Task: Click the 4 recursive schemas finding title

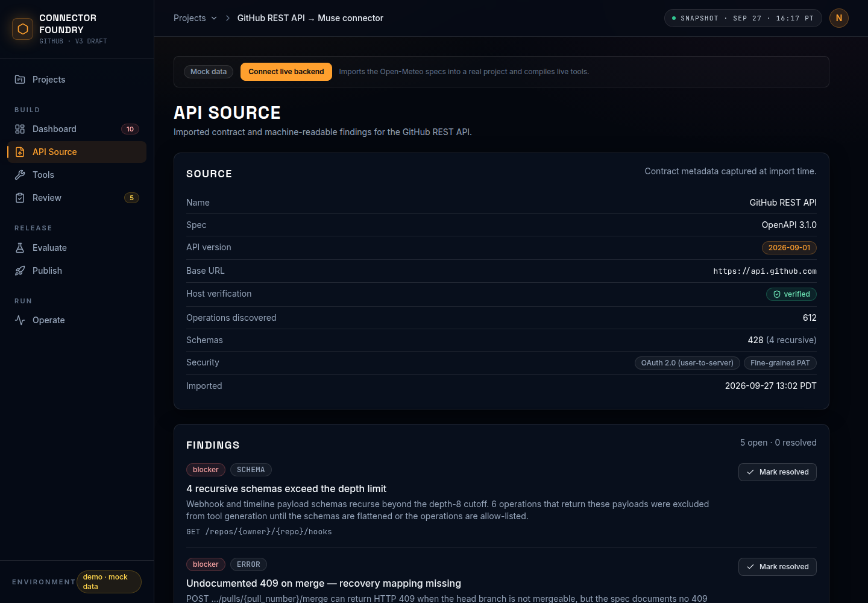Action: coord(286,489)
